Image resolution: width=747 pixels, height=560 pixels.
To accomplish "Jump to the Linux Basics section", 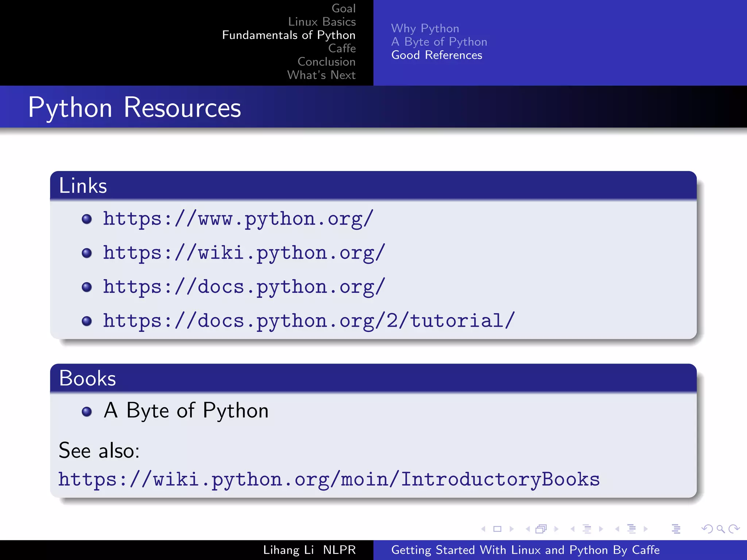I will pyautogui.click(x=322, y=22).
